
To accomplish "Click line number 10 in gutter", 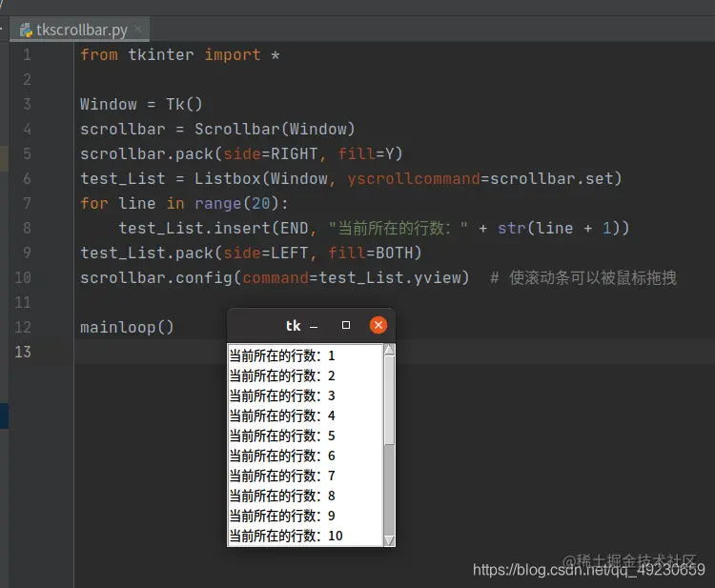I will pyautogui.click(x=23, y=277).
